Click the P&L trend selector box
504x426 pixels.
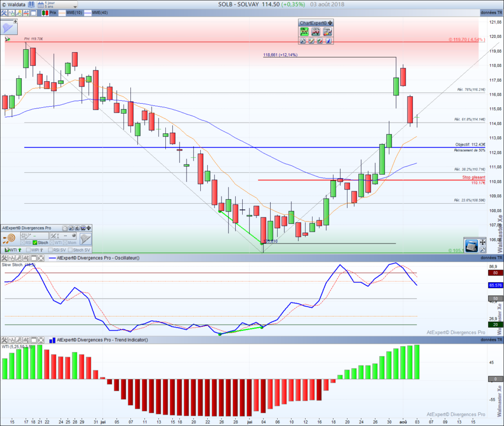pos(34,236)
